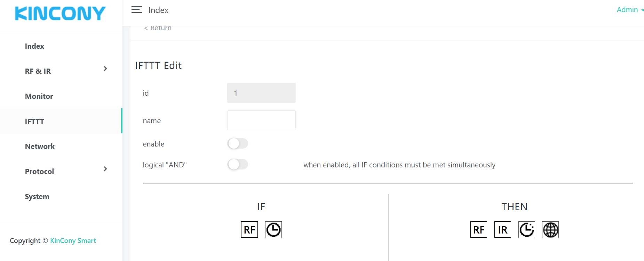Viewport: 644px width, 261px height.
Task: Toggle the logical "AND" switch
Action: pos(238,164)
